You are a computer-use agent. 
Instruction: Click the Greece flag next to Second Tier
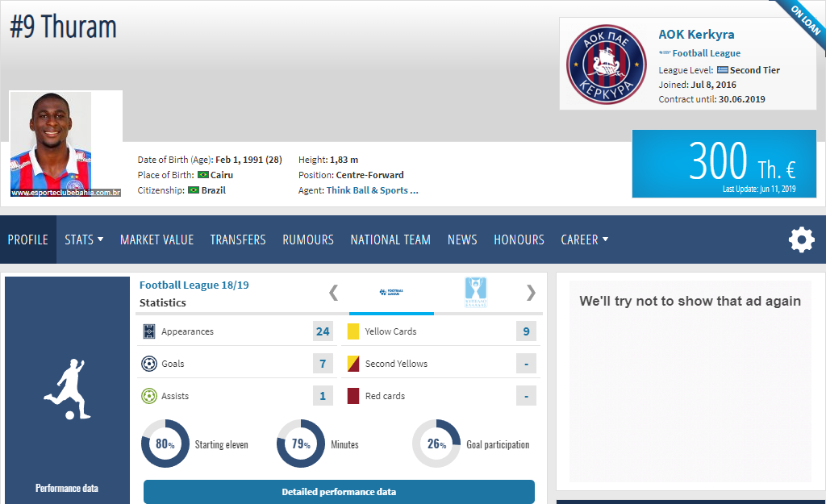(x=722, y=70)
